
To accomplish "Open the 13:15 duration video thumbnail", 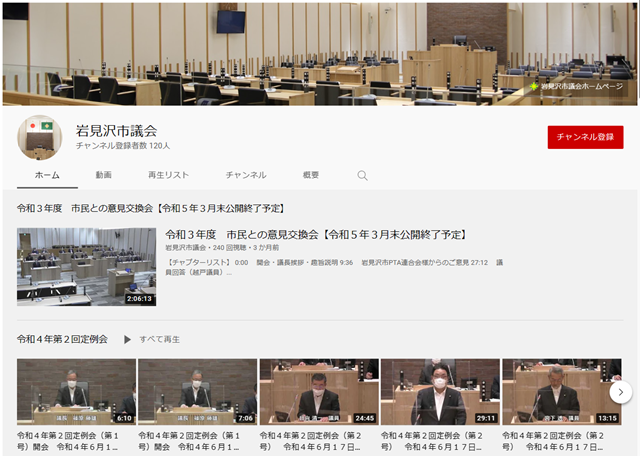I will 560,392.
